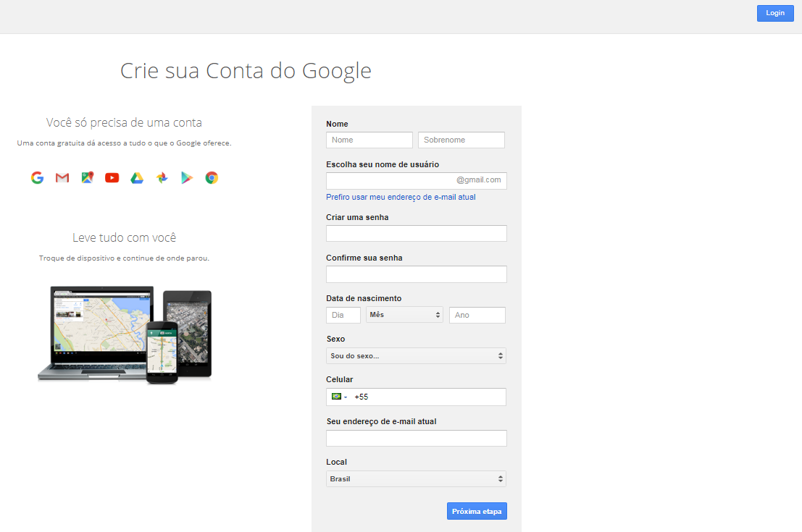Focus the Seu endereço de e-mail atual field

tap(417, 438)
